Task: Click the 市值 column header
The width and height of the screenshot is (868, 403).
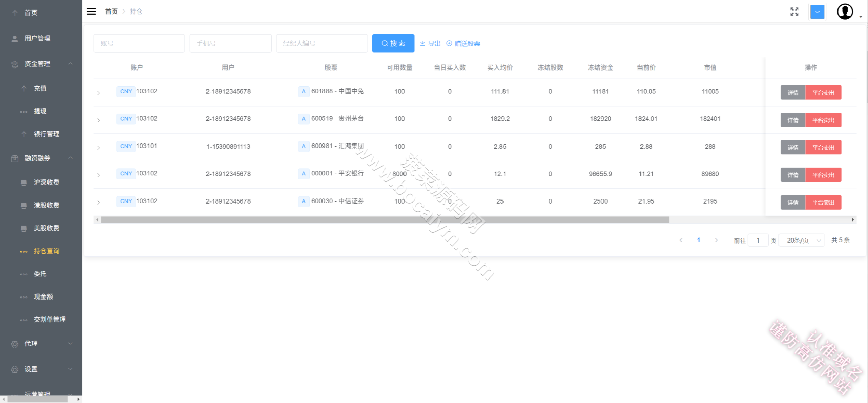Action: [x=710, y=68]
